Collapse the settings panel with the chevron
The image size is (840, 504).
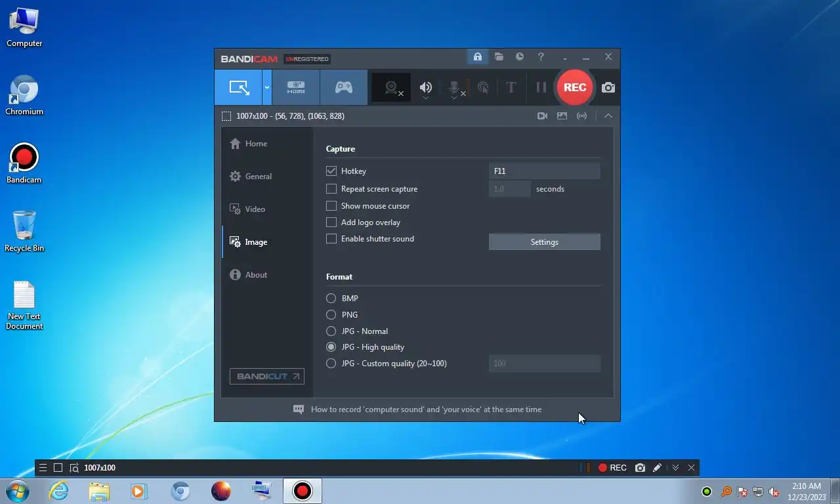(x=608, y=116)
